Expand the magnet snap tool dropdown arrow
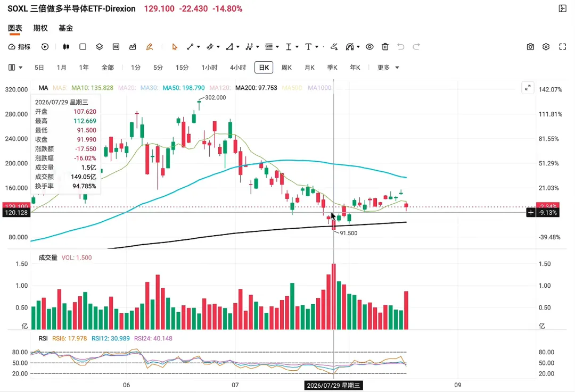The image size is (575, 392). 358,46
